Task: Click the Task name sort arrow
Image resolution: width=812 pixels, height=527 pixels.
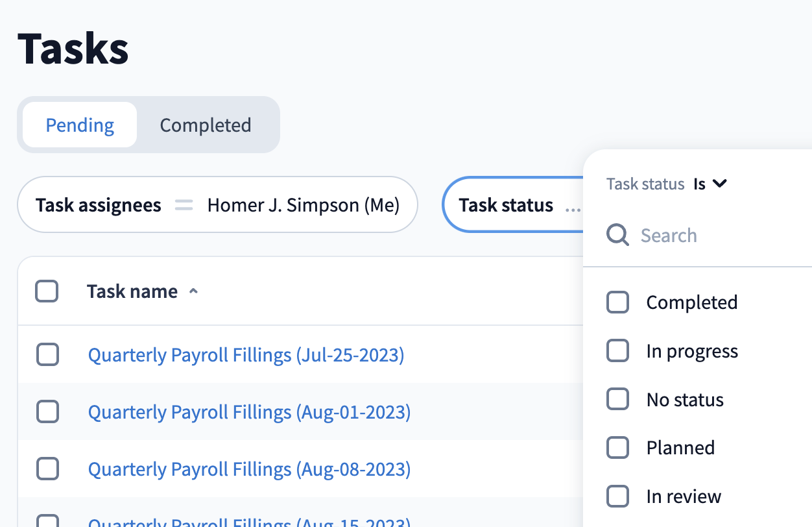Action: pos(193,292)
